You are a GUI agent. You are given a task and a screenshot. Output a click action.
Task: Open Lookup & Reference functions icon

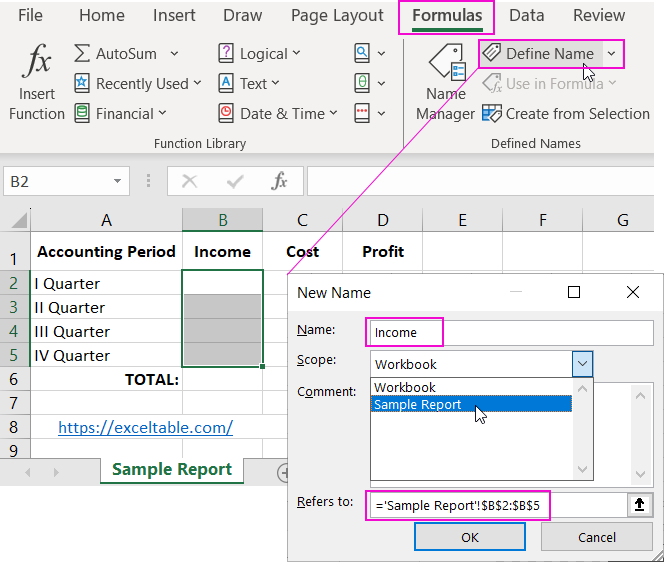click(362, 53)
